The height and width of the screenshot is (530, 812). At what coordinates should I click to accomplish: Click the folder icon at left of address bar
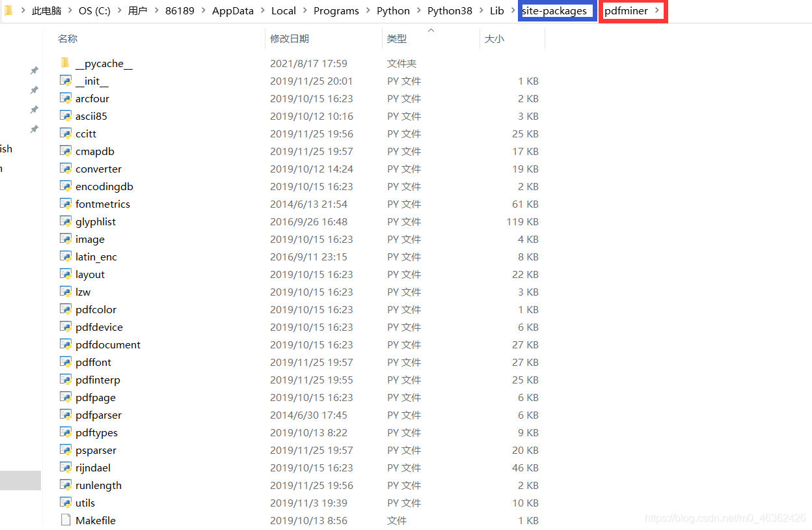(7, 10)
